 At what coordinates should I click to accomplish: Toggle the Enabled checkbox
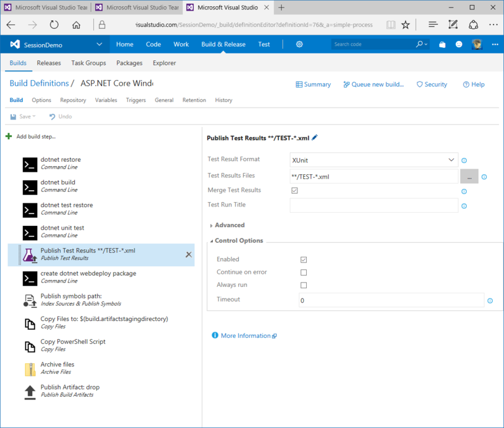304,259
